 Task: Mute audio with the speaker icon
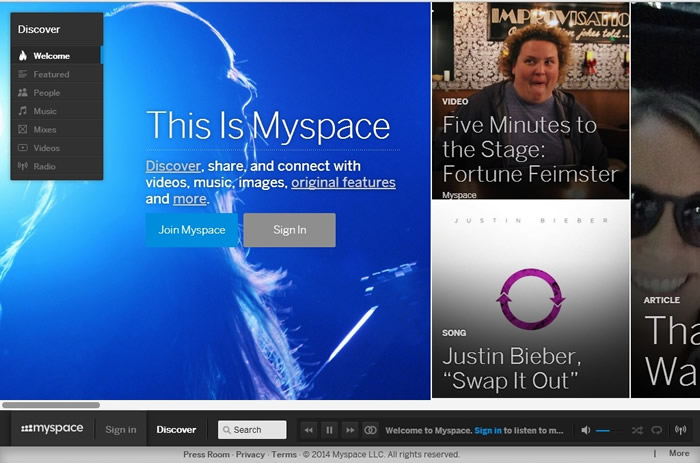click(x=586, y=430)
